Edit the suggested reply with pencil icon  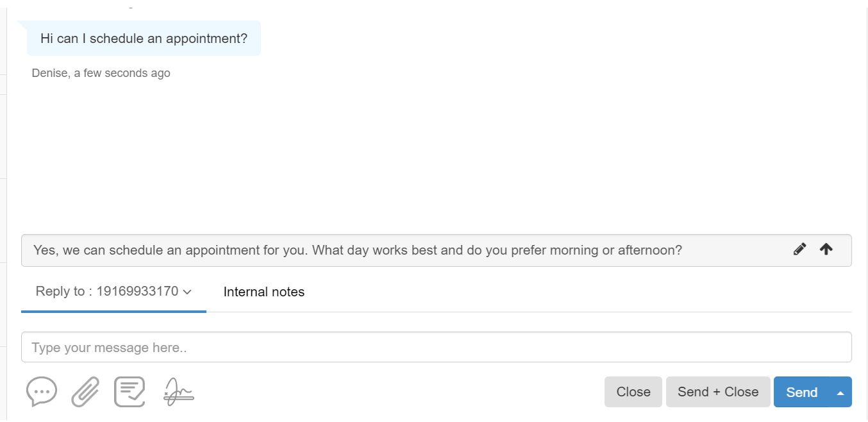(x=799, y=249)
